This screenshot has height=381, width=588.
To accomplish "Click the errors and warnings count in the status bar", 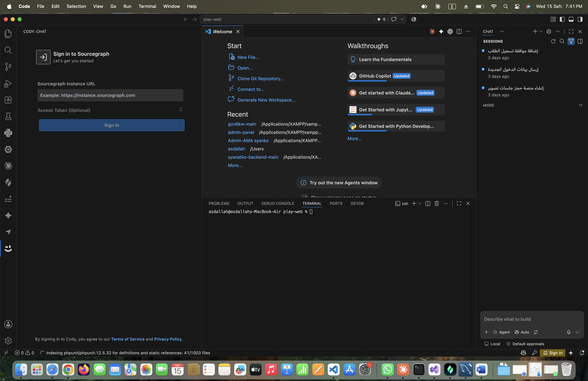I will 24,353.
